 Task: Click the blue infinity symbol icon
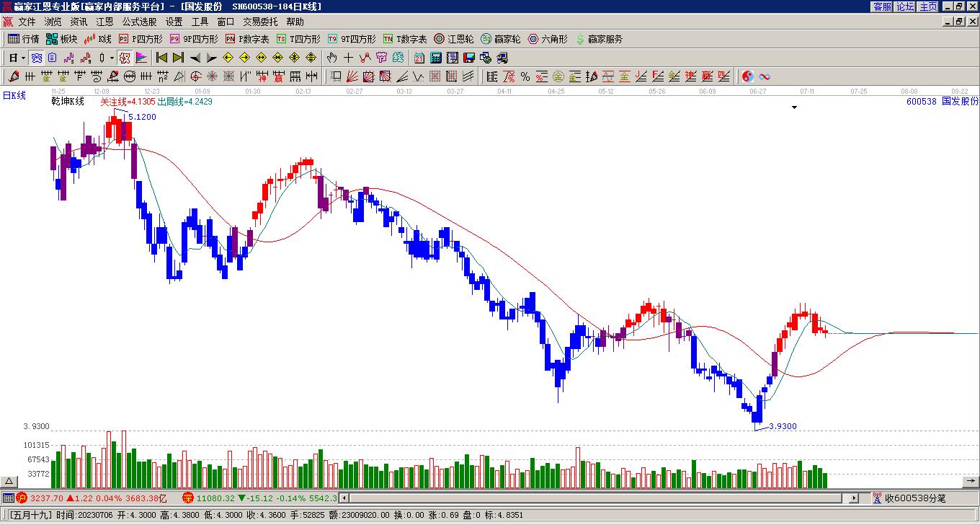(x=765, y=76)
